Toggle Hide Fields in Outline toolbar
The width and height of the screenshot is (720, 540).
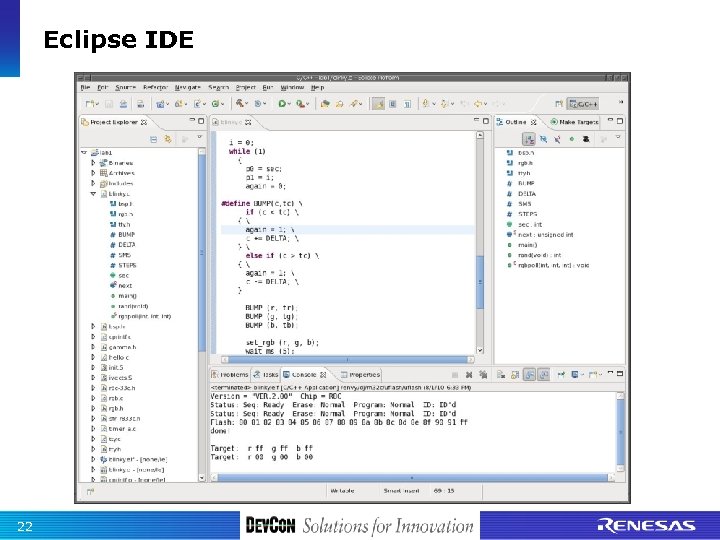tap(543, 139)
